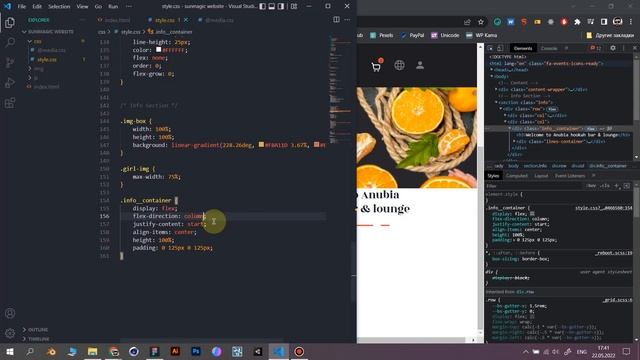Open the File menu
The height and width of the screenshot is (360, 640).
pyautogui.click(x=22, y=7)
